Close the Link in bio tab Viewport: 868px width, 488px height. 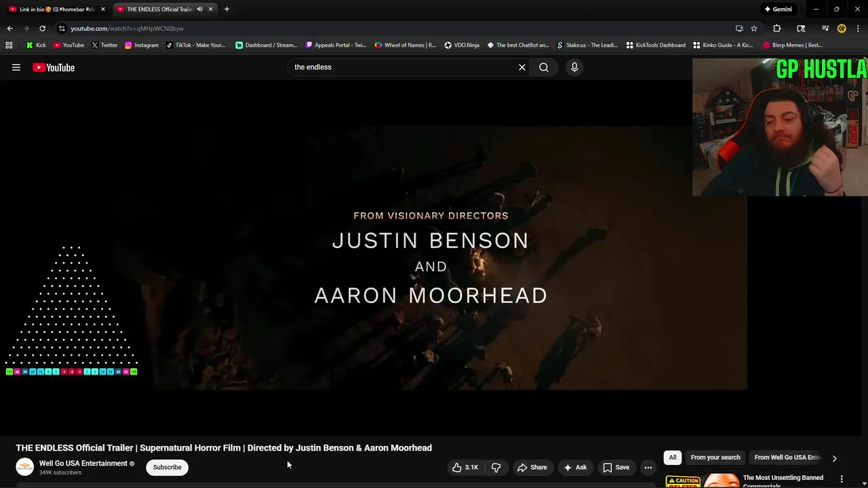(x=103, y=9)
